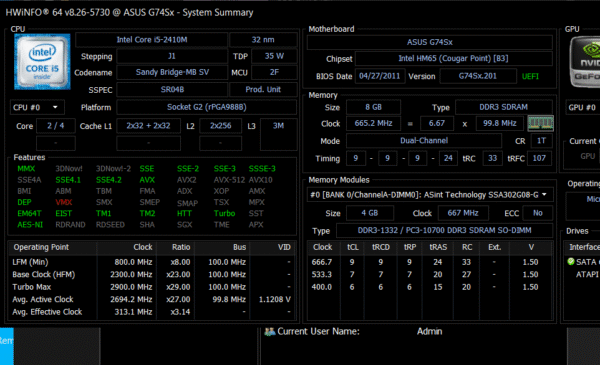Click the users icon beside Current User Name

270,331
